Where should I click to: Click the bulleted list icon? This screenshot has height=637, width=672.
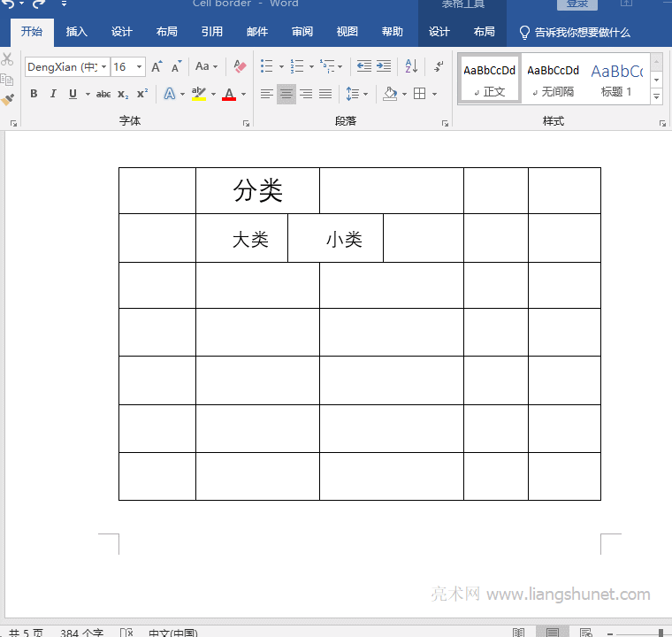[x=266, y=66]
